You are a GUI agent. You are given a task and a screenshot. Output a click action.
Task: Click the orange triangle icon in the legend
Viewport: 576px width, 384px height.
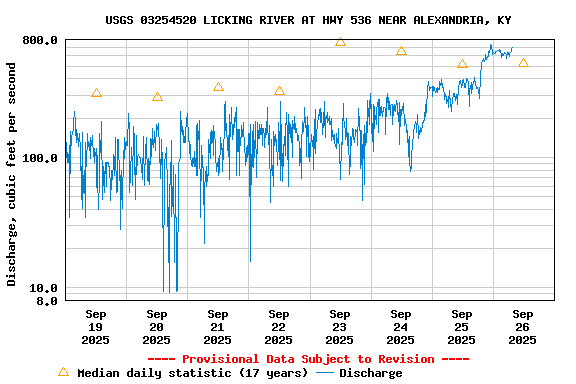64,372
